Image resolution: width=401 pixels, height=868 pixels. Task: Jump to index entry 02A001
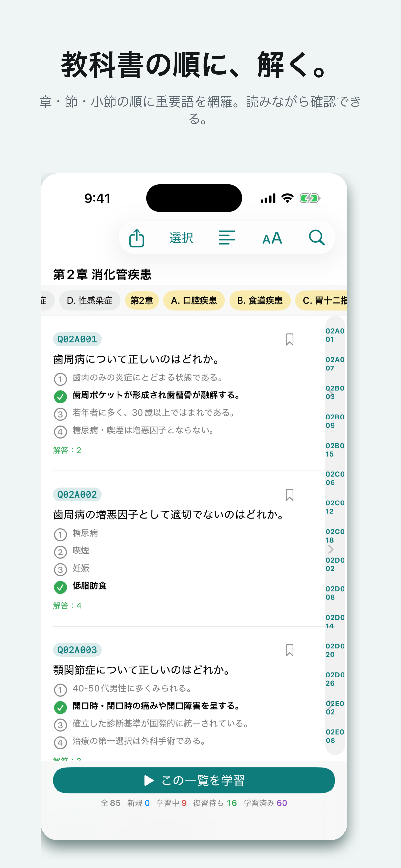[334, 335]
